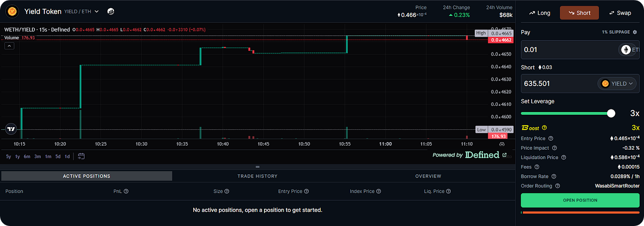644x226 pixels.
Task: Click the TradingView logo on chart
Action: pos(11,129)
